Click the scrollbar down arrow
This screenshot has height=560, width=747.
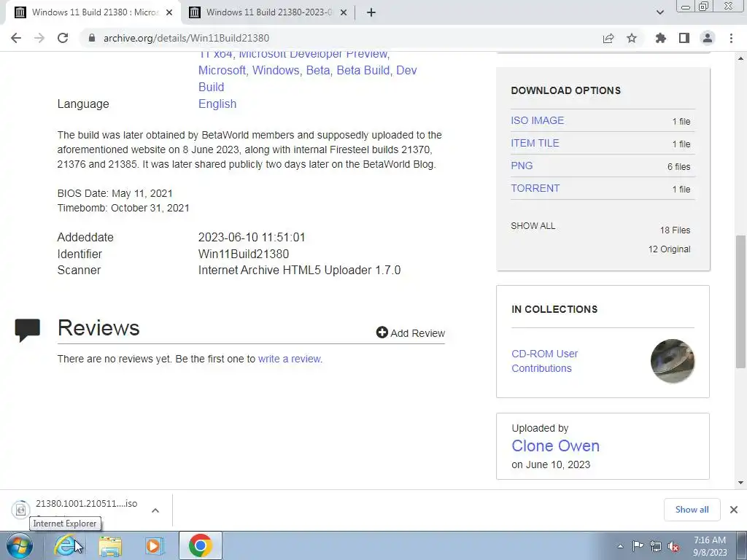coord(740,483)
